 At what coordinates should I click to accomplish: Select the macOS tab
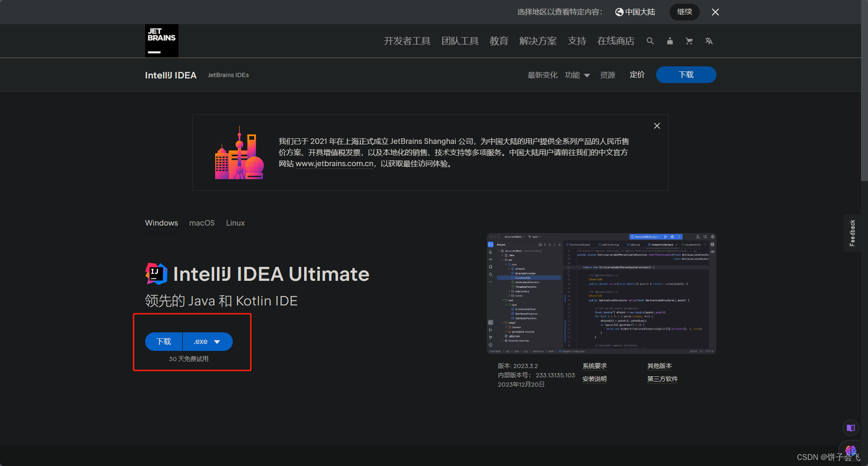pyautogui.click(x=202, y=223)
